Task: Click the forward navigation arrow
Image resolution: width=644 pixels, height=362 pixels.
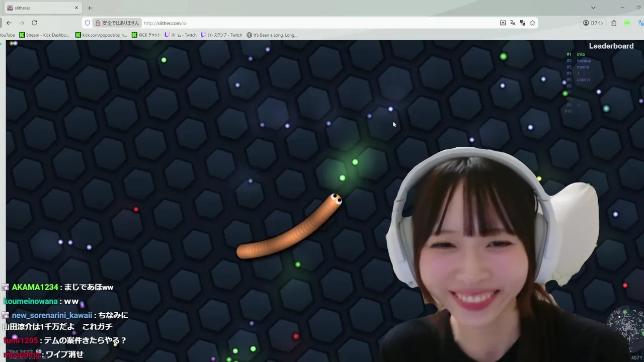Action: click(x=22, y=23)
